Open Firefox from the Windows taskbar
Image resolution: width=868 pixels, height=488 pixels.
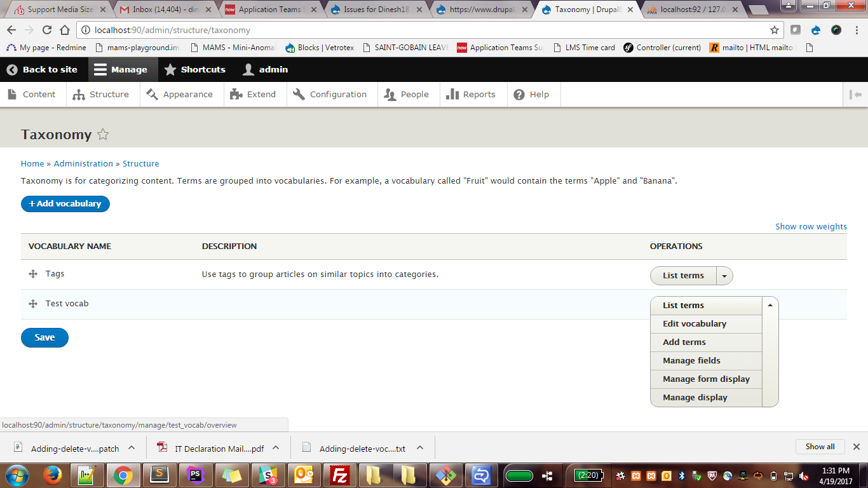(x=52, y=475)
